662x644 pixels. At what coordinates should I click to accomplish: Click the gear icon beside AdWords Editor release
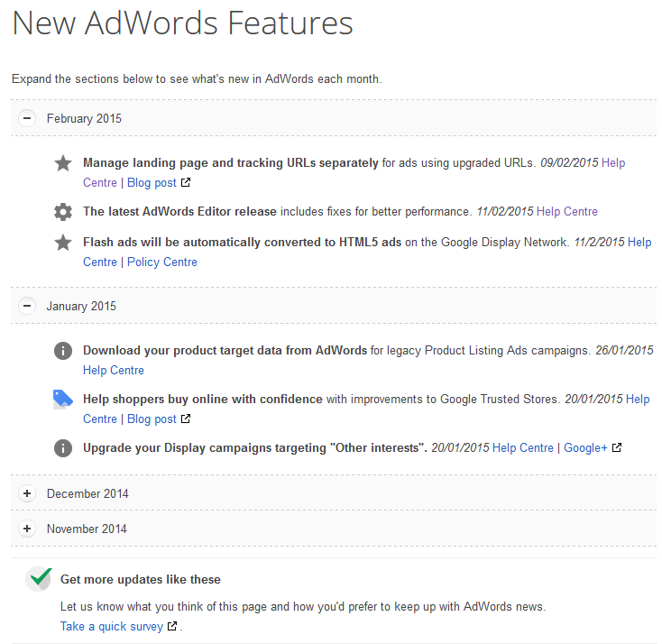coord(63,212)
